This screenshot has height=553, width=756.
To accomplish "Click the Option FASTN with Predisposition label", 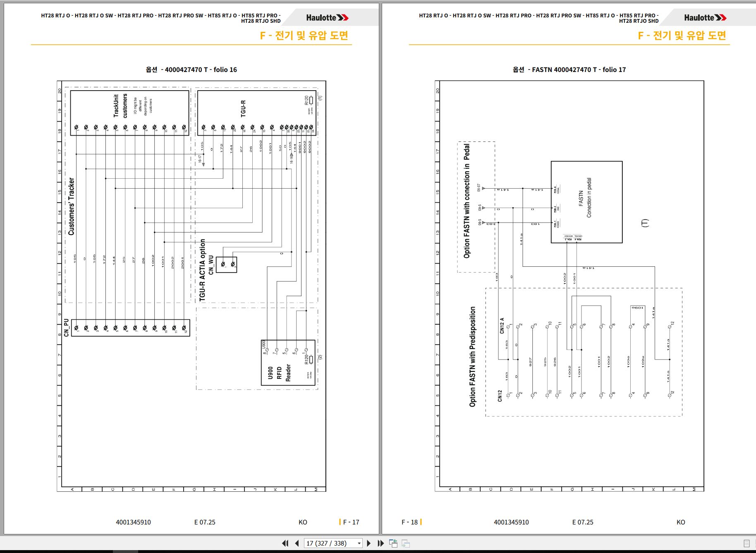I will coord(473,357).
